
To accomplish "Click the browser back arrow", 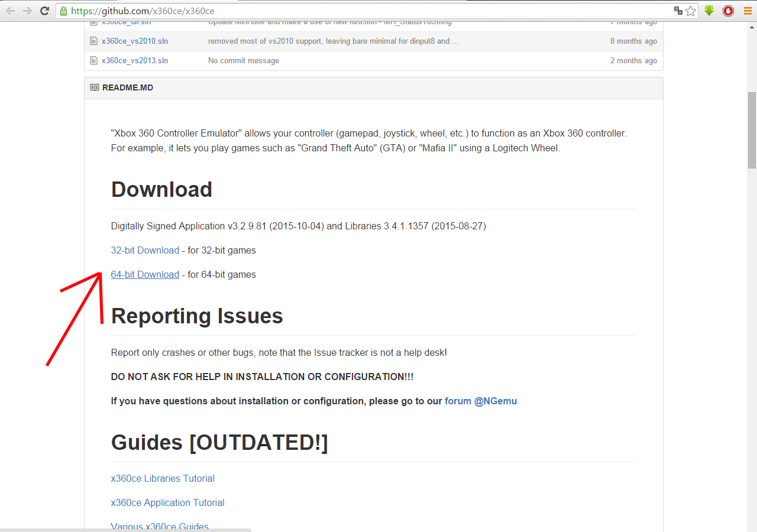I will click(11, 11).
